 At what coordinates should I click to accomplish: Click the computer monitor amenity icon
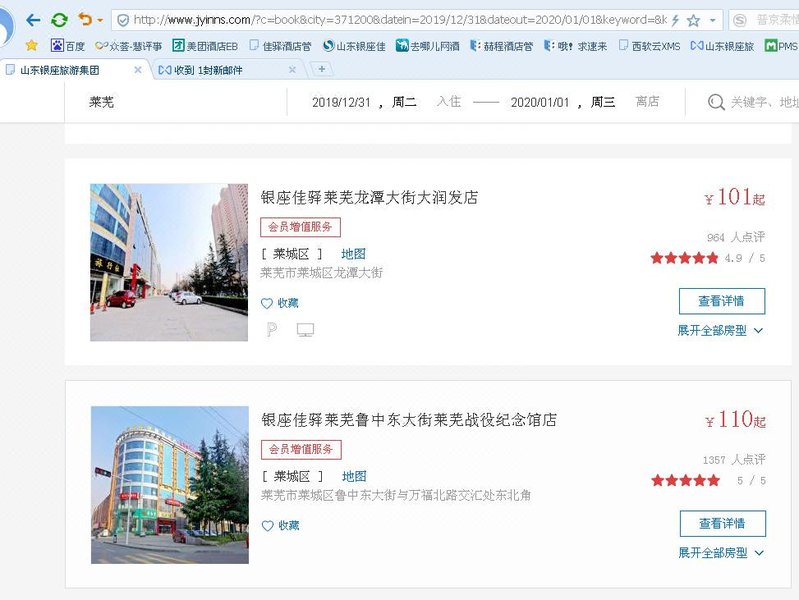click(305, 330)
